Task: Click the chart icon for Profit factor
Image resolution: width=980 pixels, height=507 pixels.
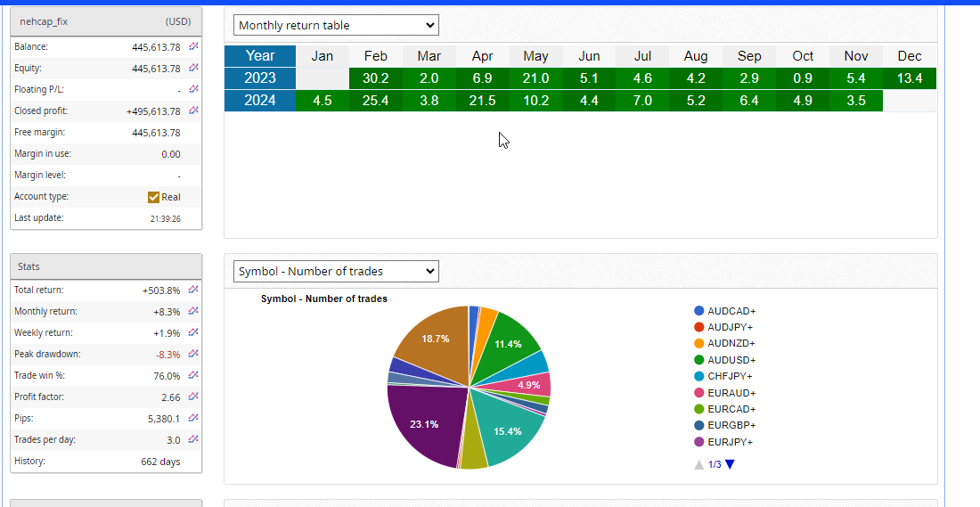Action: coord(193,397)
